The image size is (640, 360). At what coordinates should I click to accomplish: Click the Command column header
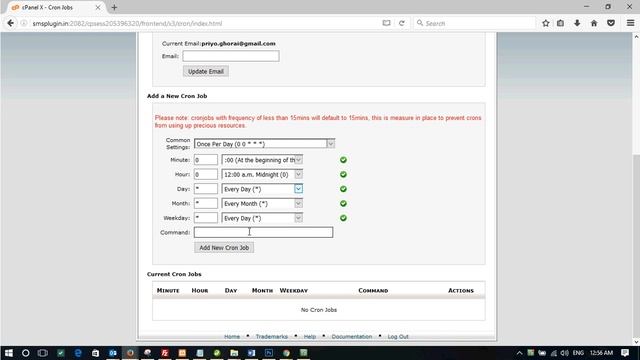point(373,291)
